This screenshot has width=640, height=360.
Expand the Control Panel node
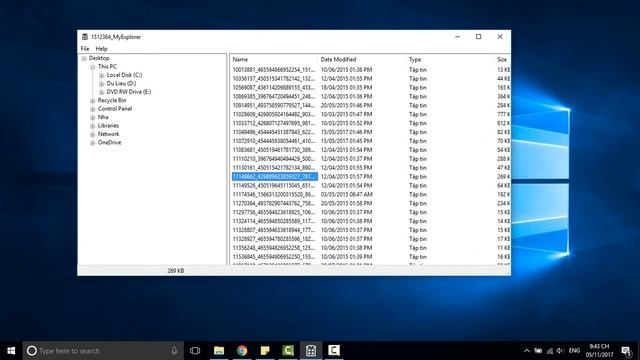[x=93, y=109]
